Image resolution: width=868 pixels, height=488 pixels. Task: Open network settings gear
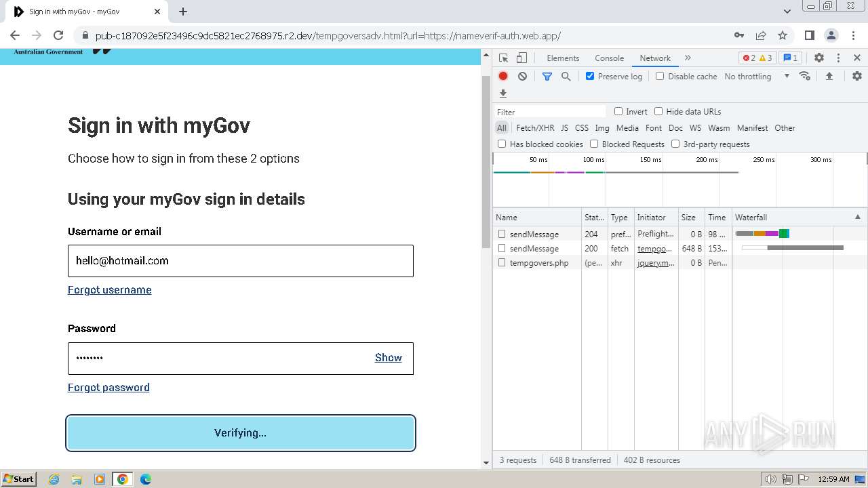tap(857, 76)
